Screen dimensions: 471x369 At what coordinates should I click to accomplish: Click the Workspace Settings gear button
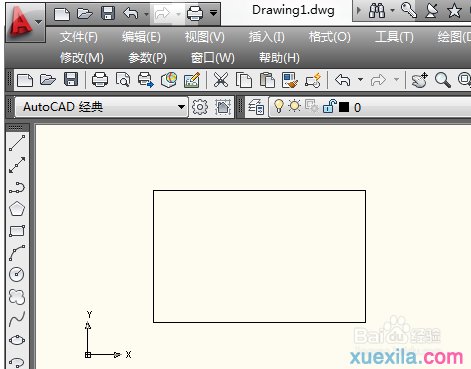click(200, 107)
